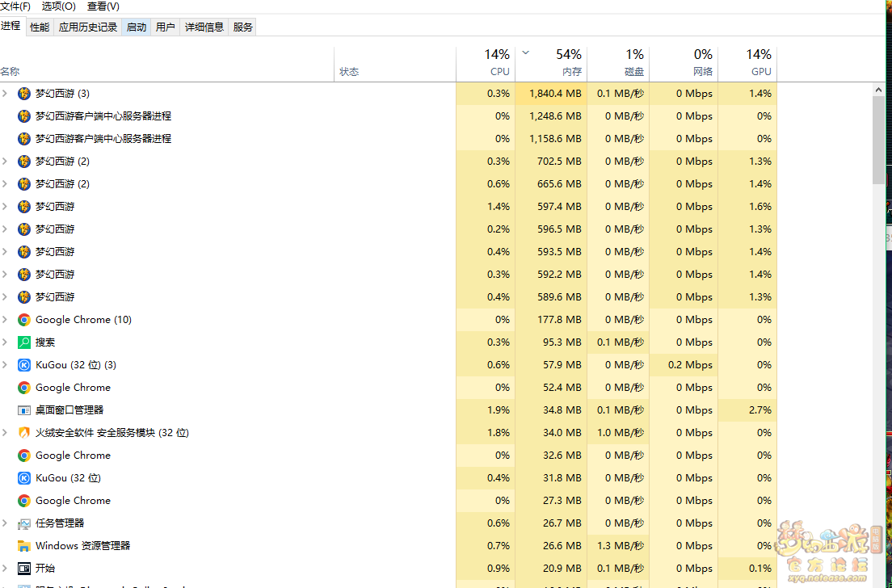Select the 0.2 Mbps network cell
892x588 pixels.
coord(684,365)
